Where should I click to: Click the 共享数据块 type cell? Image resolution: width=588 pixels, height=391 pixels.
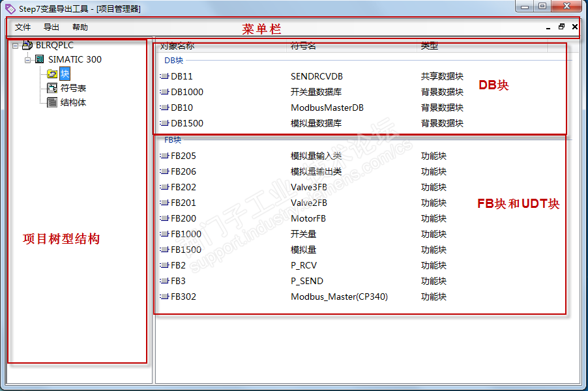coord(442,76)
